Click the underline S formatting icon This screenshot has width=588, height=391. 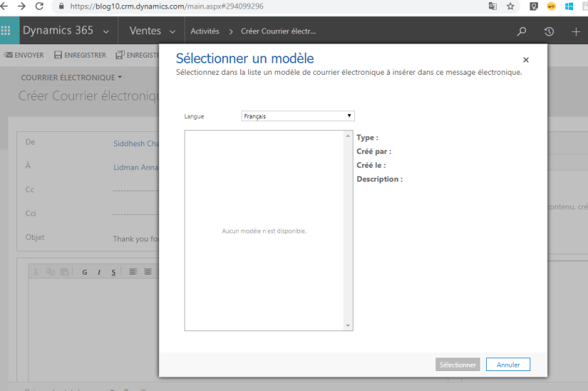click(x=113, y=272)
